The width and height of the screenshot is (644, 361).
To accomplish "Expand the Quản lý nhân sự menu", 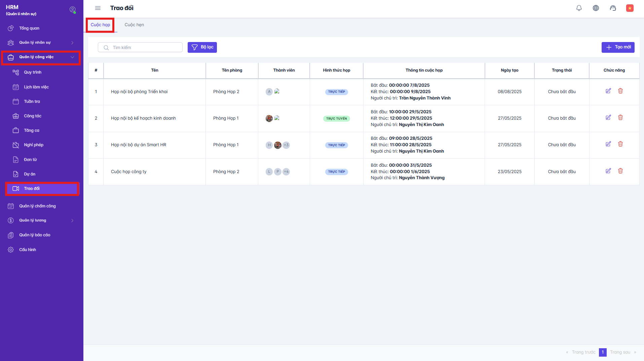I will tap(40, 43).
